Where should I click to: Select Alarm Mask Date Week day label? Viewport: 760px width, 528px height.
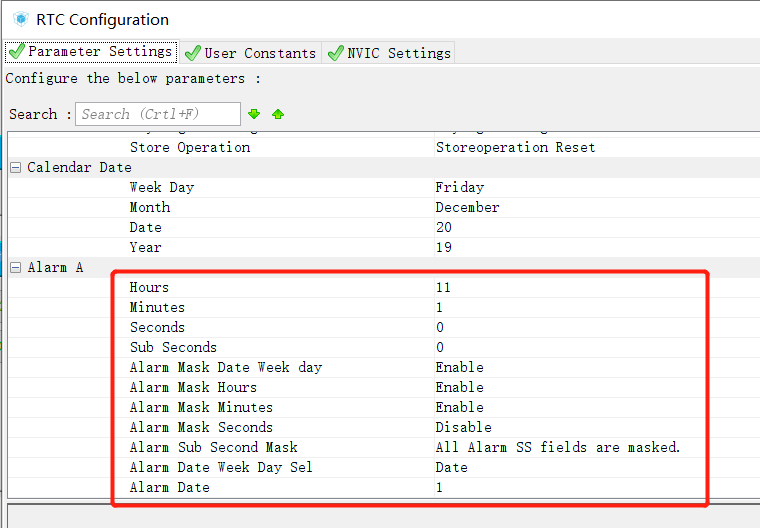(226, 368)
